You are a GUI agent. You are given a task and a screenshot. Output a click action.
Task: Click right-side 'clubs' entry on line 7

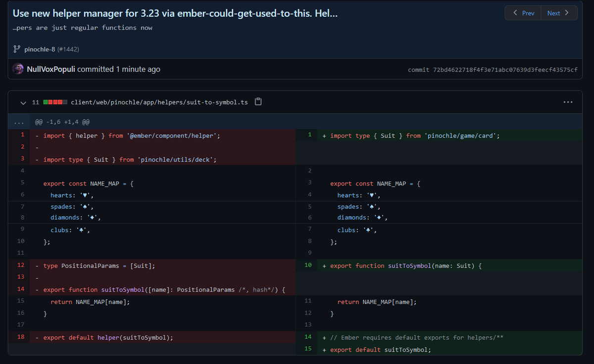tap(357, 230)
